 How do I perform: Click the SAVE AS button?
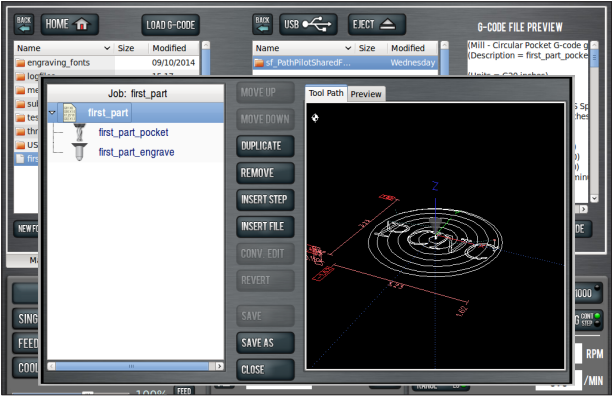265,343
